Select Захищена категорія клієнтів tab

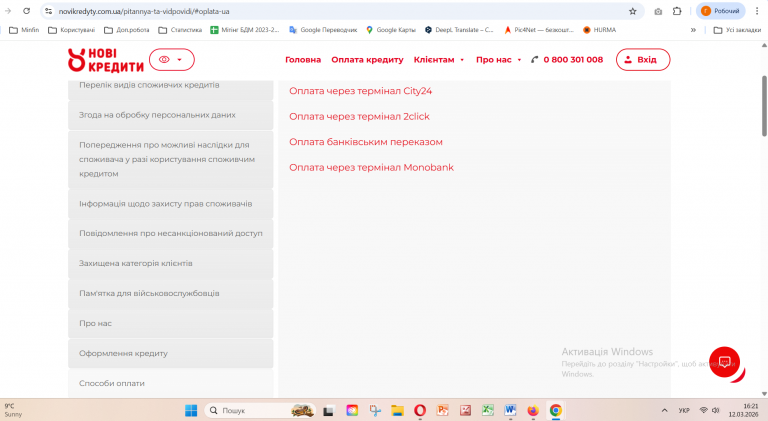pyautogui.click(x=170, y=263)
